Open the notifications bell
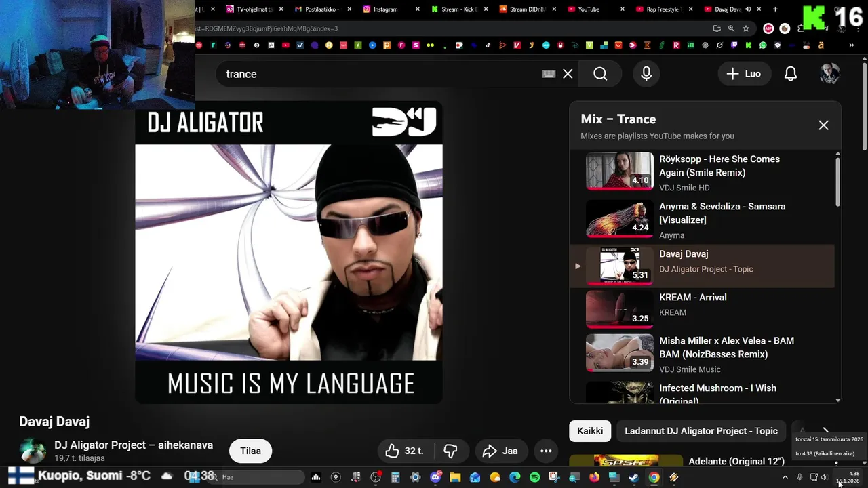 (x=791, y=74)
